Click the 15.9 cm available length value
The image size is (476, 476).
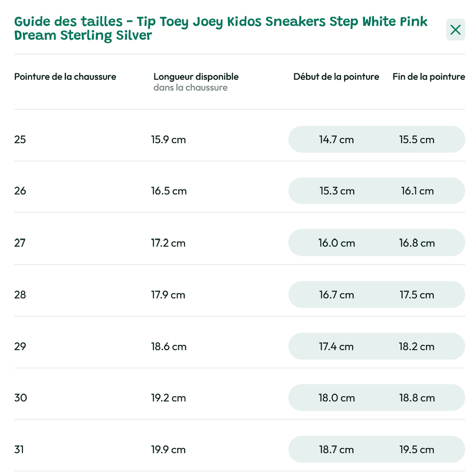168,140
